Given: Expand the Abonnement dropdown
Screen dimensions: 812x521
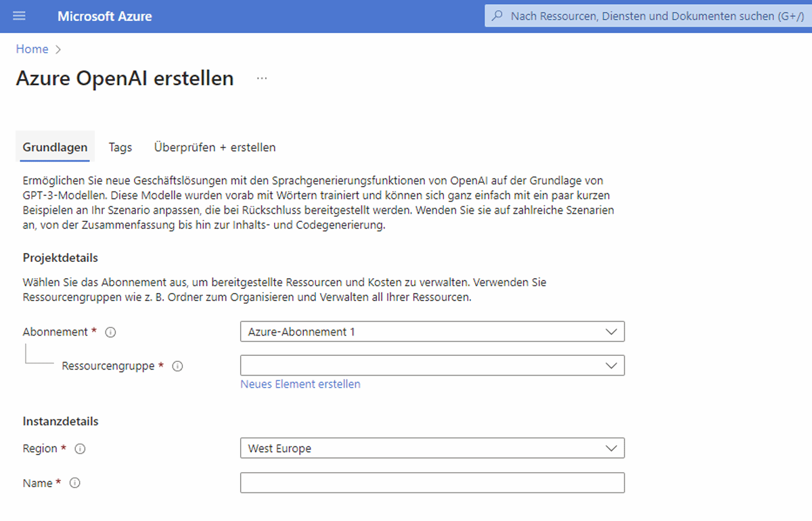Looking at the screenshot, I should [432, 332].
